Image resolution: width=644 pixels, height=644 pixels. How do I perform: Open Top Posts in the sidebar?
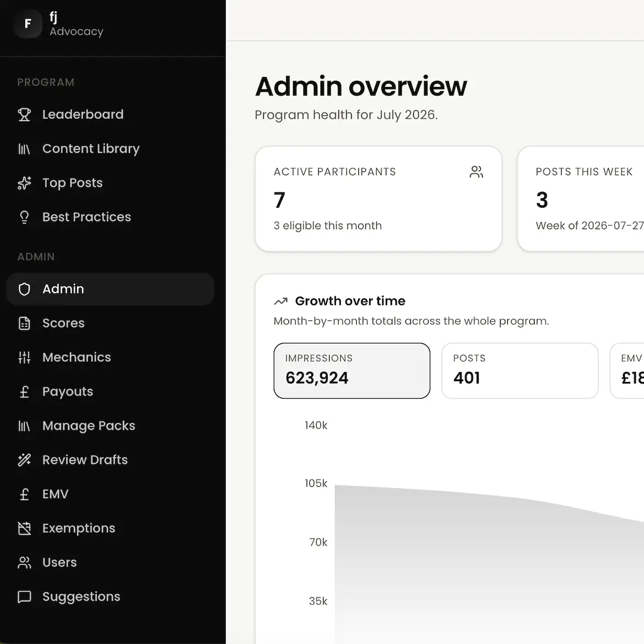(110, 183)
